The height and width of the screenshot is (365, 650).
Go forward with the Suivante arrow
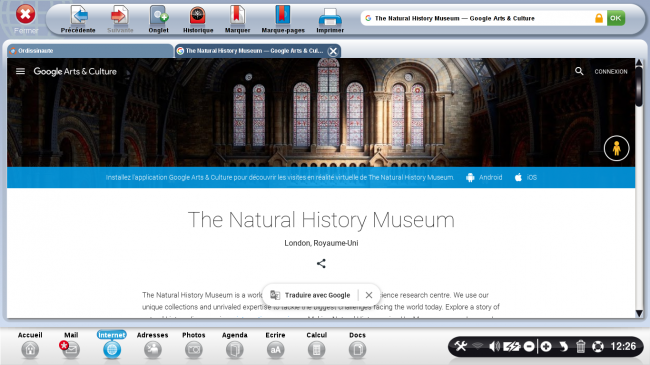coord(120,19)
